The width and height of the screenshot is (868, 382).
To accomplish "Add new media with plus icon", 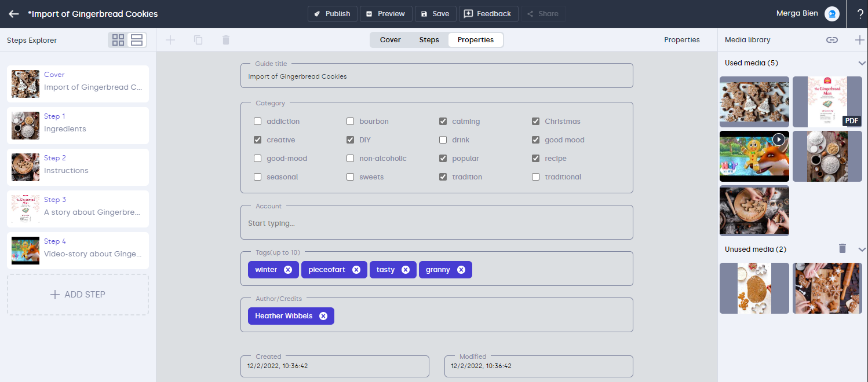I will (859, 40).
